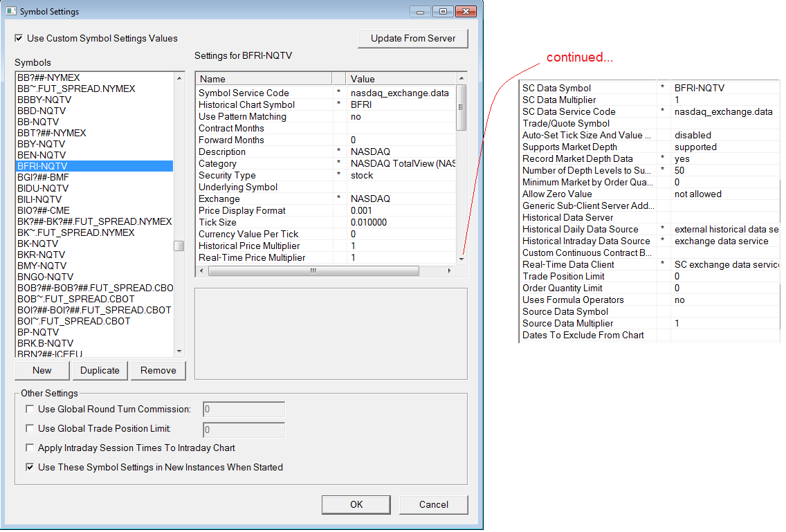Click the settings grid scroll down arrow
The height and width of the screenshot is (532, 786).
pyautogui.click(x=461, y=259)
